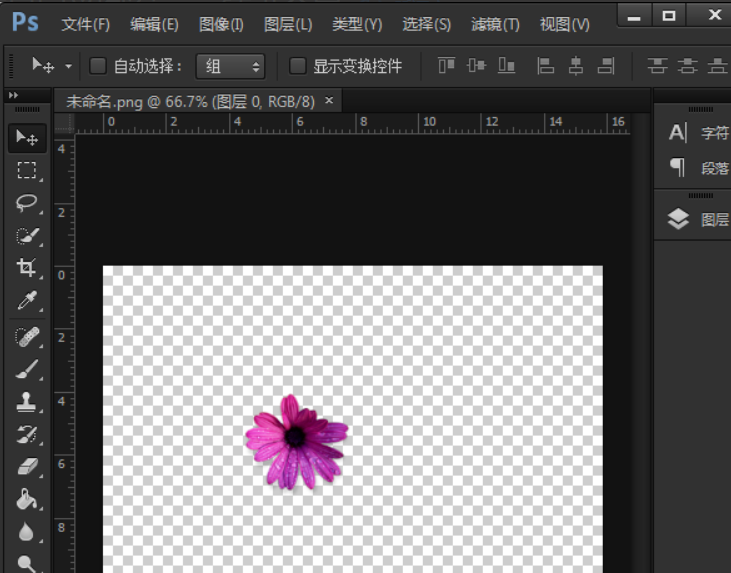Image resolution: width=731 pixels, height=573 pixels.
Task: Select the Spot Healing Brush tool
Action: click(x=27, y=337)
